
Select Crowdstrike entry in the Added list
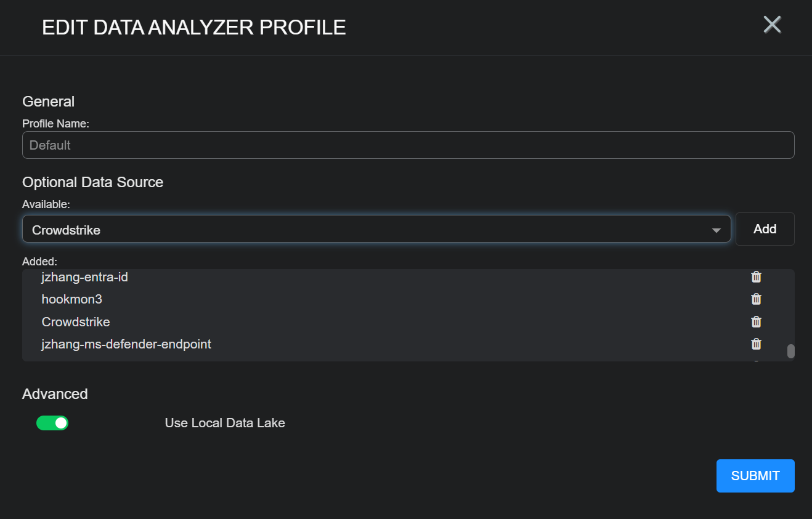pos(76,321)
